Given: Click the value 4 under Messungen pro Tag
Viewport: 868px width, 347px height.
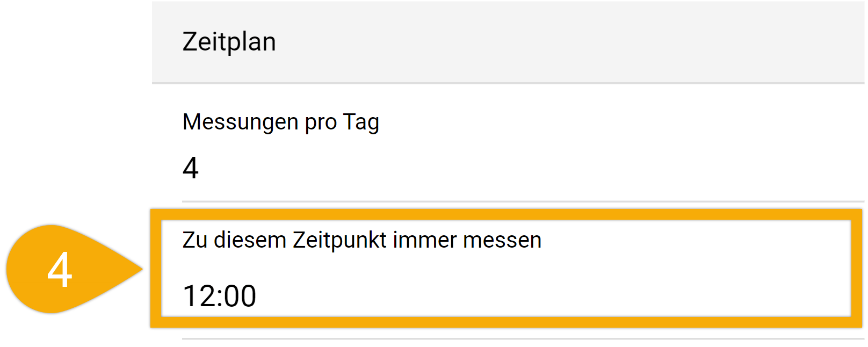Looking at the screenshot, I should 191,168.
